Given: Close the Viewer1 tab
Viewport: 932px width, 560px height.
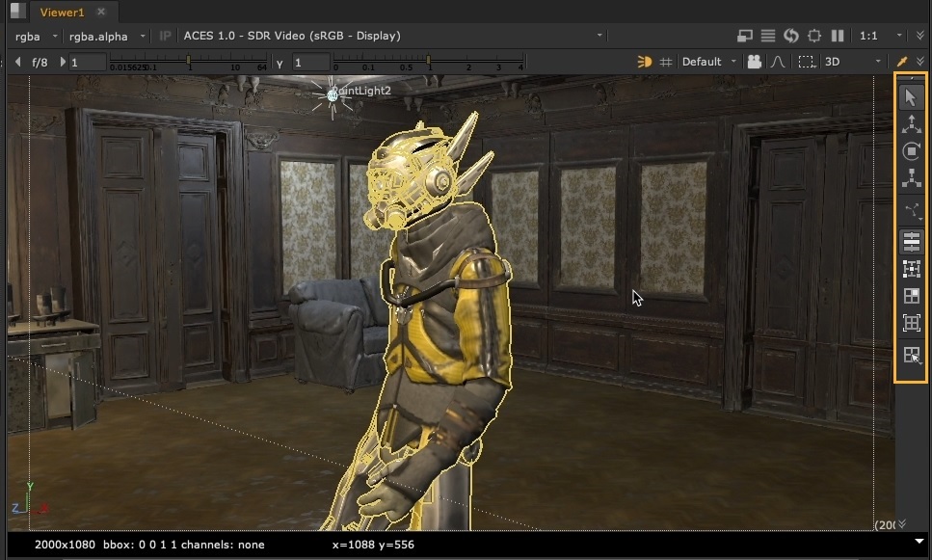Looking at the screenshot, I should click(x=101, y=12).
